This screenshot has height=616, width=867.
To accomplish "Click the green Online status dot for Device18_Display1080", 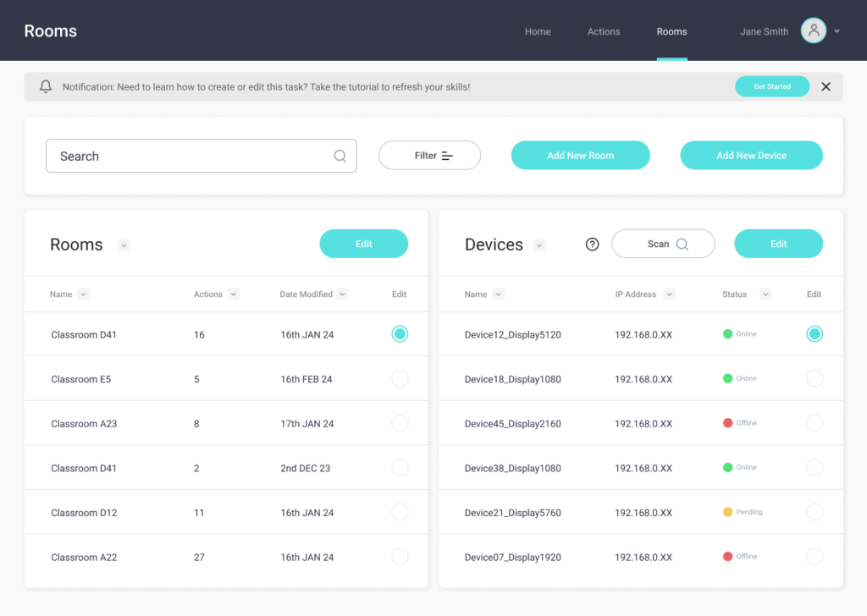I will [x=727, y=378].
